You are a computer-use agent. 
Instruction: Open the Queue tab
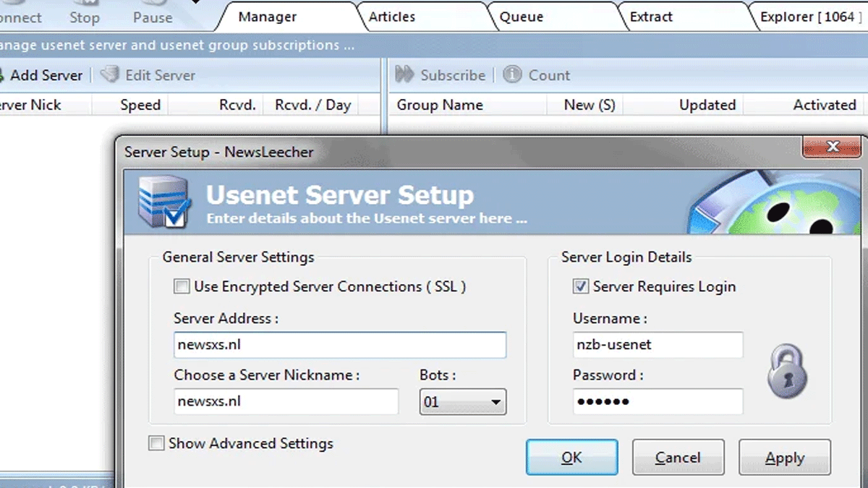(521, 17)
